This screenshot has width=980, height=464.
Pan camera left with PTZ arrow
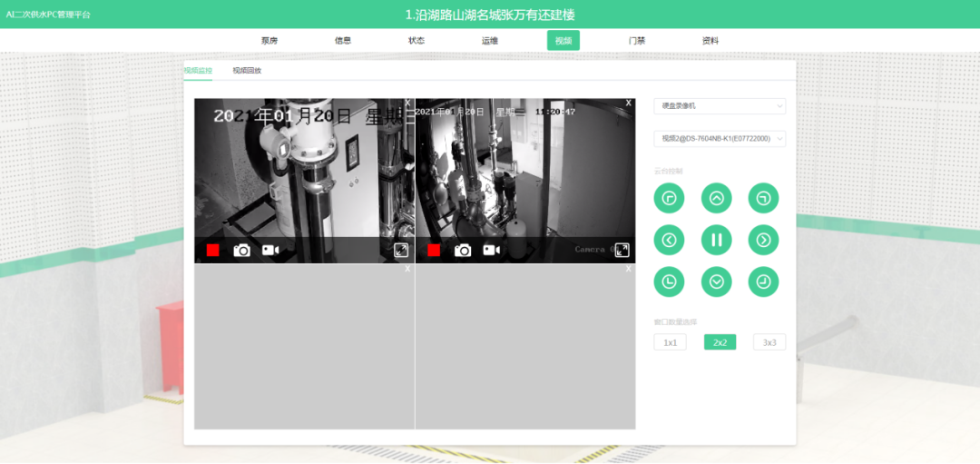click(x=669, y=240)
